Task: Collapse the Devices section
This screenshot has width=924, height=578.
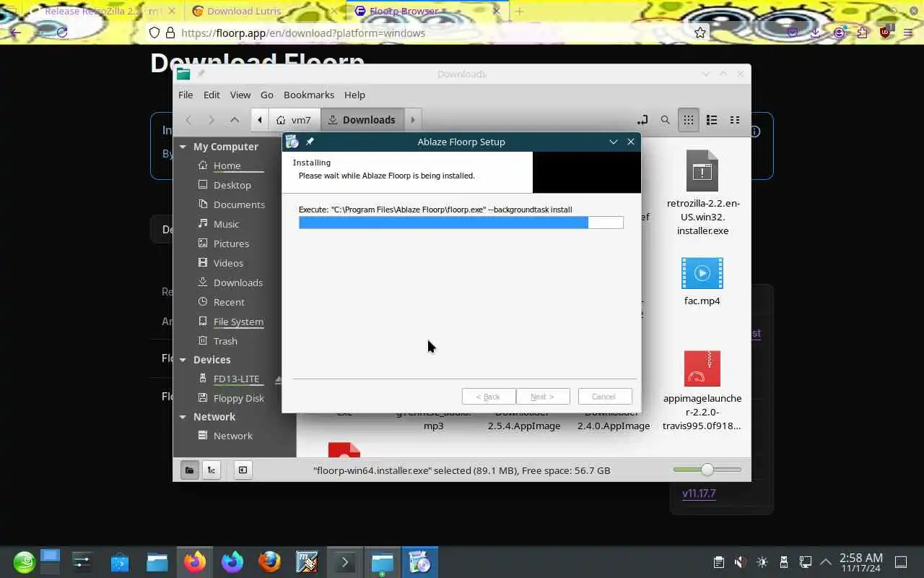Action: pyautogui.click(x=183, y=360)
